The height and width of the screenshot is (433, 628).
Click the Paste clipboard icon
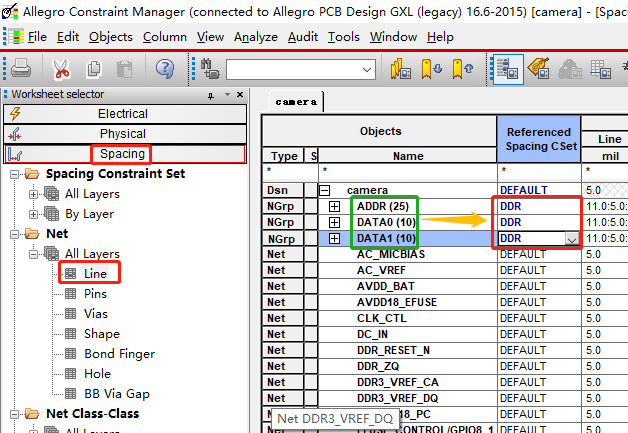[125, 69]
